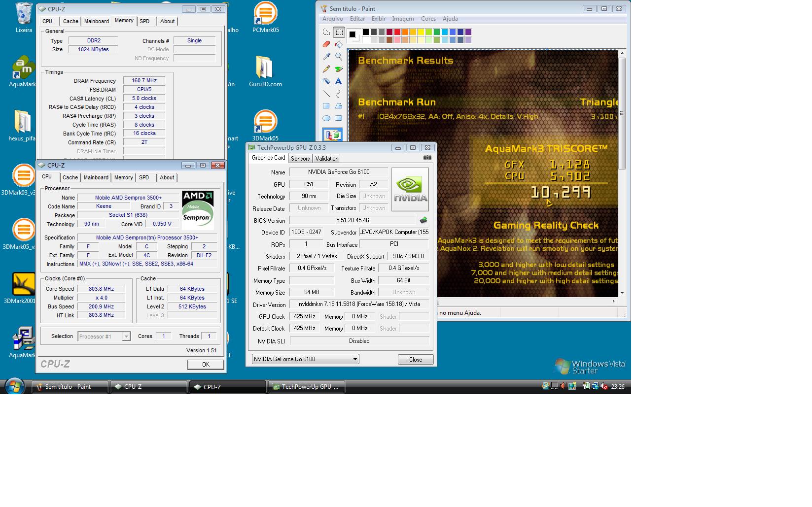Choose the Eraser tool in Paint

(x=326, y=44)
